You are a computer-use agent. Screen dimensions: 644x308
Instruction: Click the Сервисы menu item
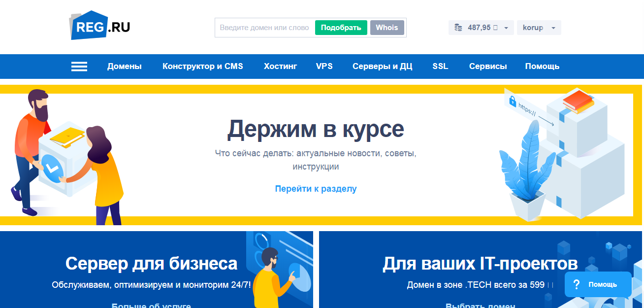point(488,67)
